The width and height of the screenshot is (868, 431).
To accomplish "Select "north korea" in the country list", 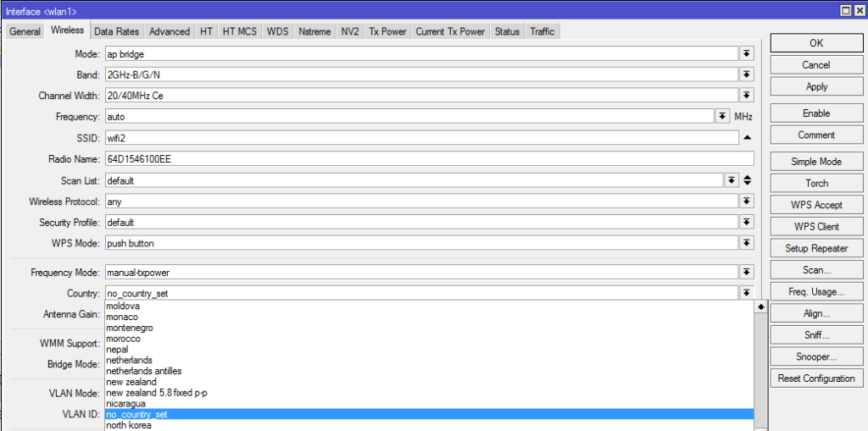I will [129, 425].
